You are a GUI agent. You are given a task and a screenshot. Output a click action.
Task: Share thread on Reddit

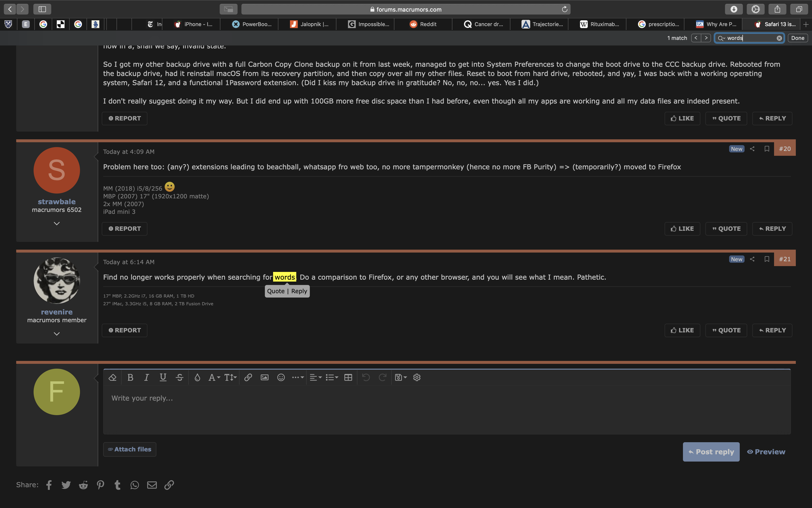[x=83, y=485]
